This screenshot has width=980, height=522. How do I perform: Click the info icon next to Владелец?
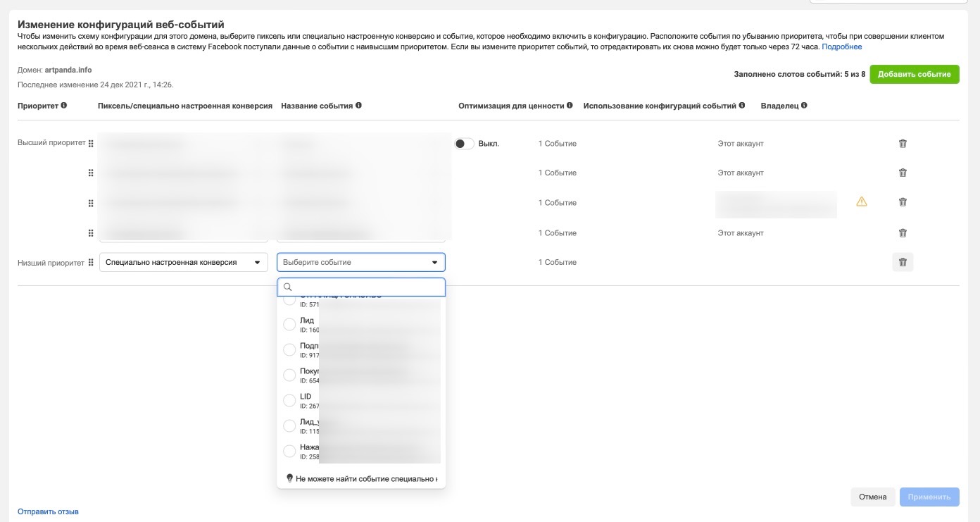coord(804,106)
